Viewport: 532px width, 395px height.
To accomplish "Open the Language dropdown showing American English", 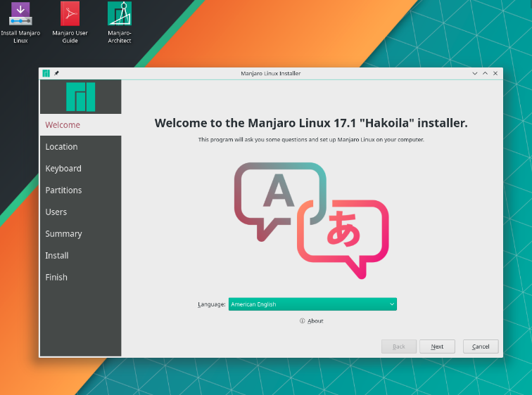I will point(312,304).
